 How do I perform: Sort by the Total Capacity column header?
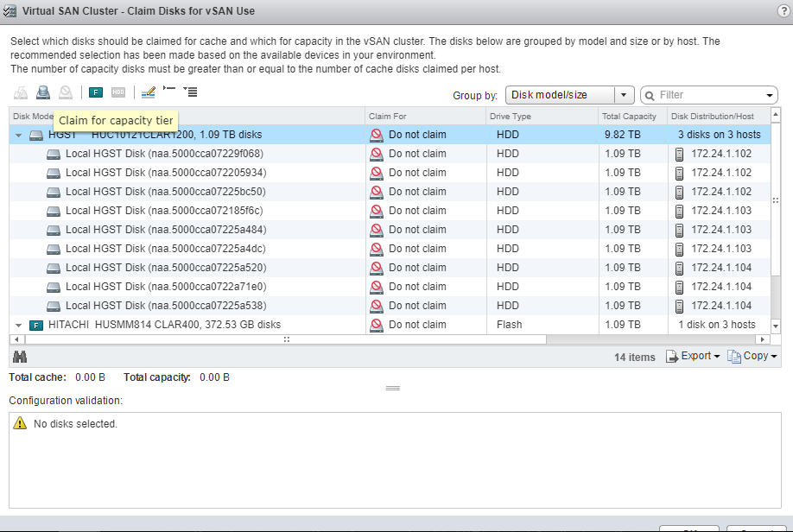point(629,117)
